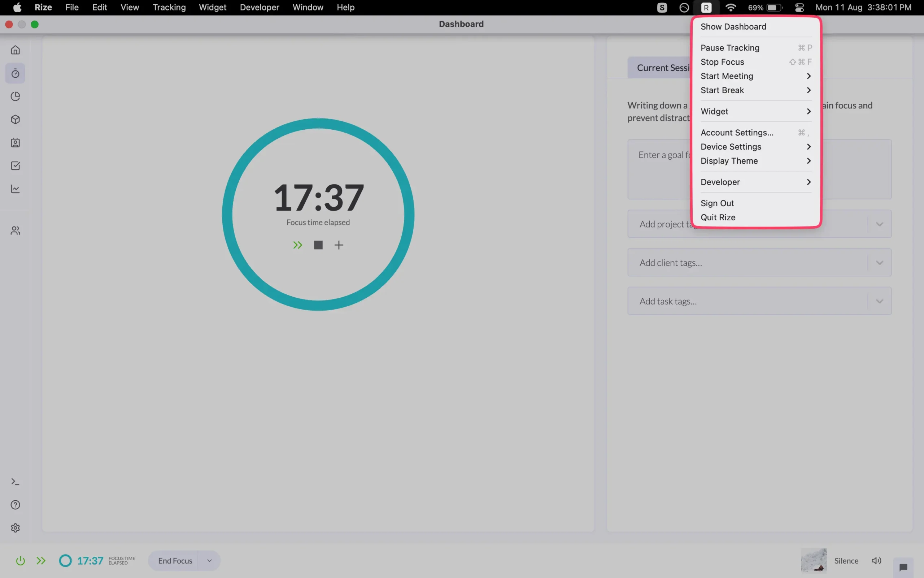The width and height of the screenshot is (924, 578).
Task: Select Stop Focus menu item
Action: (756, 62)
